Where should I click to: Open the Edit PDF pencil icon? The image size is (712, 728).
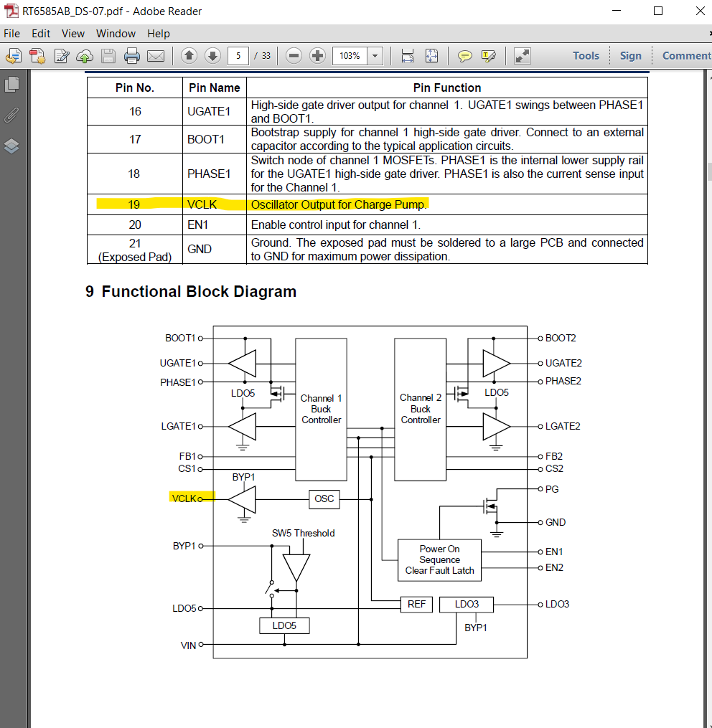pos(61,56)
